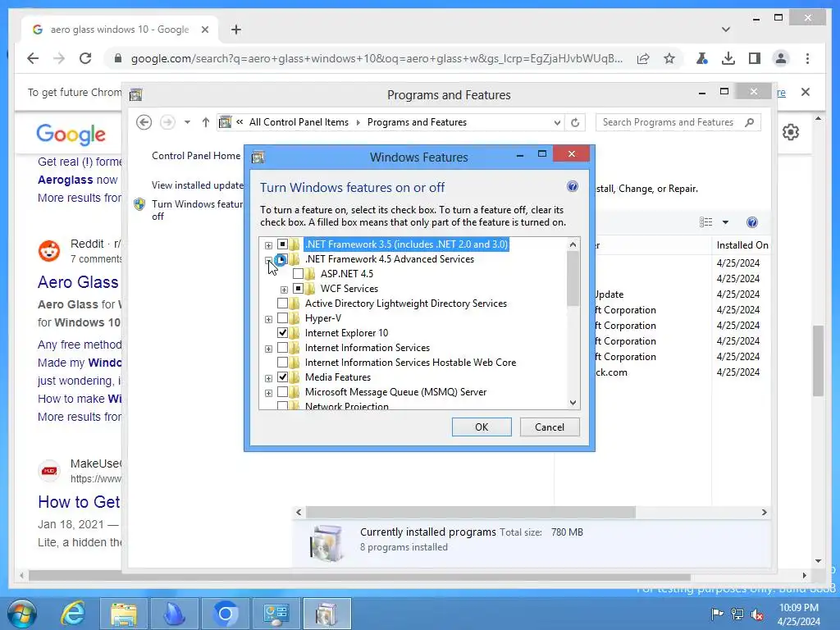840x630 pixels.
Task: Click OK in Windows Features
Action: (x=482, y=427)
